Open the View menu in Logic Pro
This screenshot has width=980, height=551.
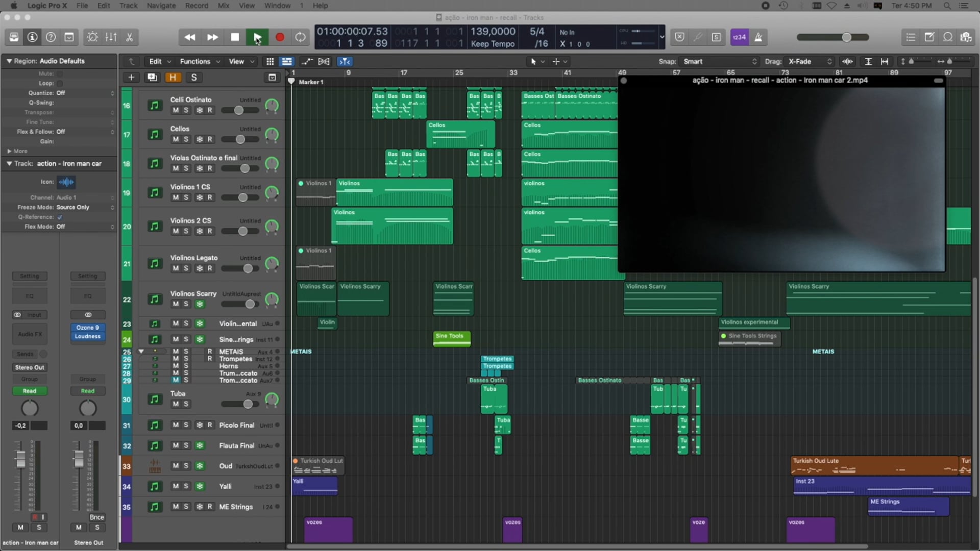246,6
